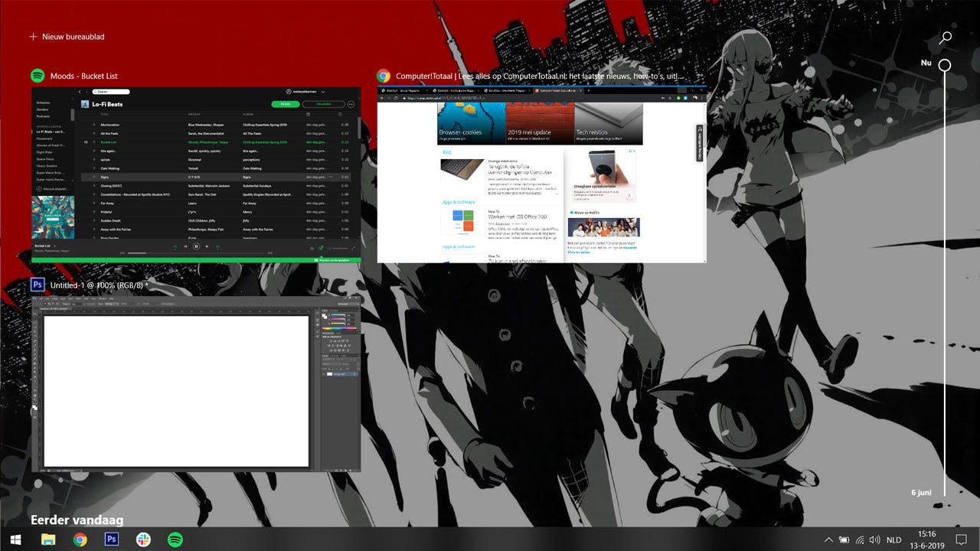Viewport: 980px width, 551px height.
Task: Toggle shuffle in Spotify's playback controls
Action: (176, 246)
